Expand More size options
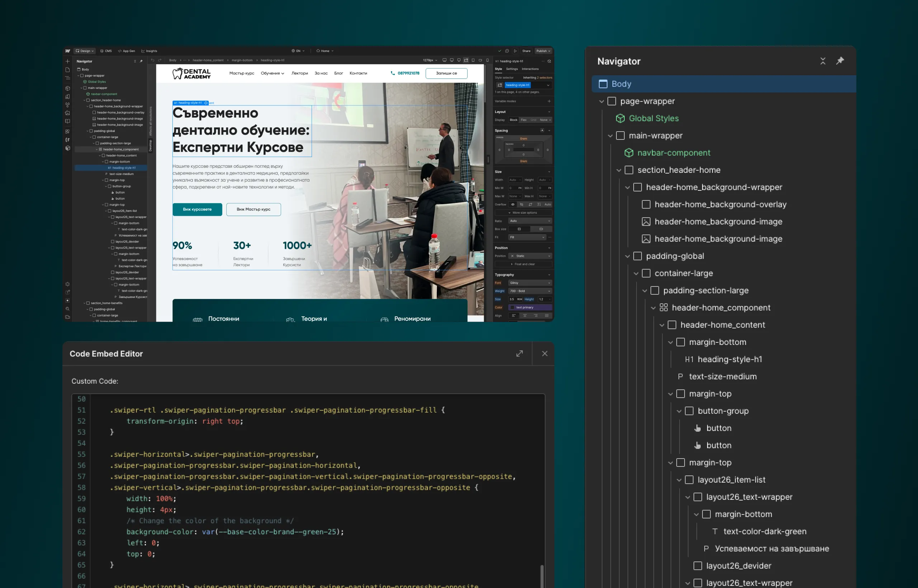 (x=524, y=212)
